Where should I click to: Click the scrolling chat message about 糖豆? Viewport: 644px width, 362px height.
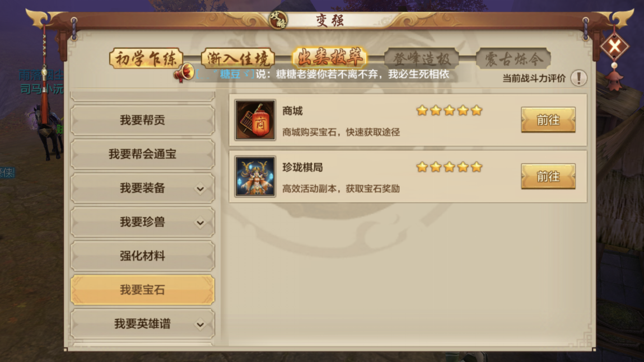pos(323,74)
